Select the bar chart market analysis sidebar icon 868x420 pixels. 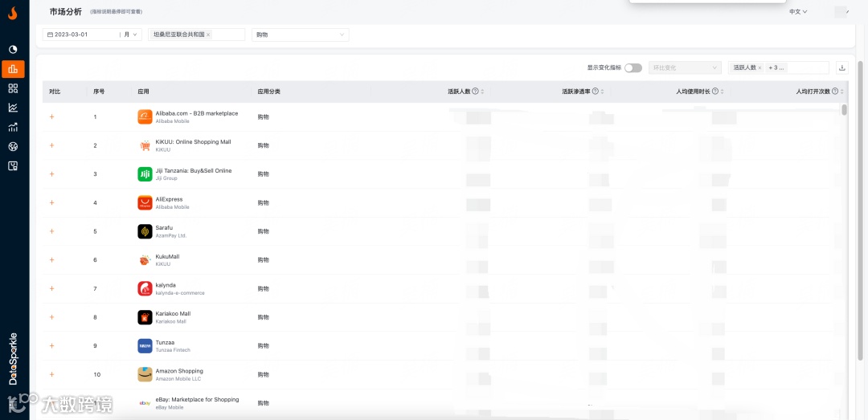coord(14,69)
